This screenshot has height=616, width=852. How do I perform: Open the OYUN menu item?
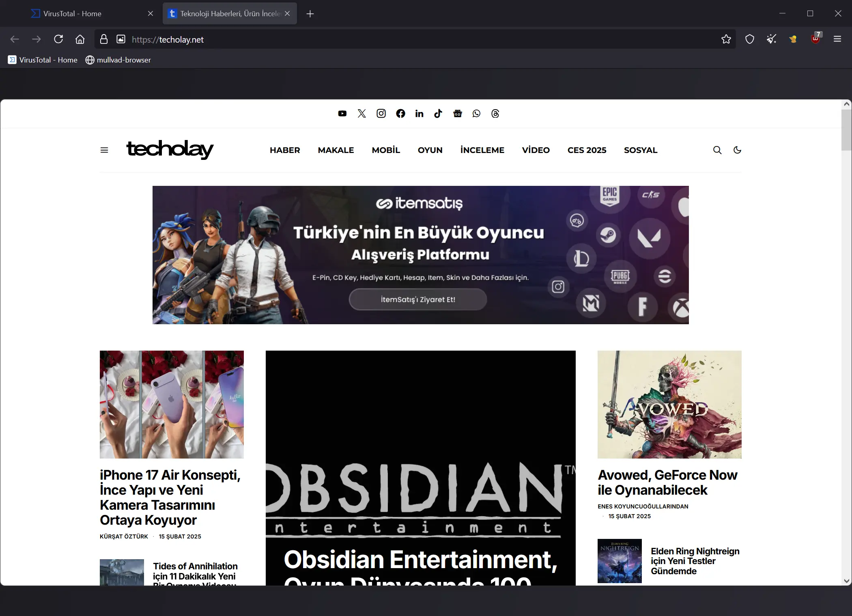point(430,150)
